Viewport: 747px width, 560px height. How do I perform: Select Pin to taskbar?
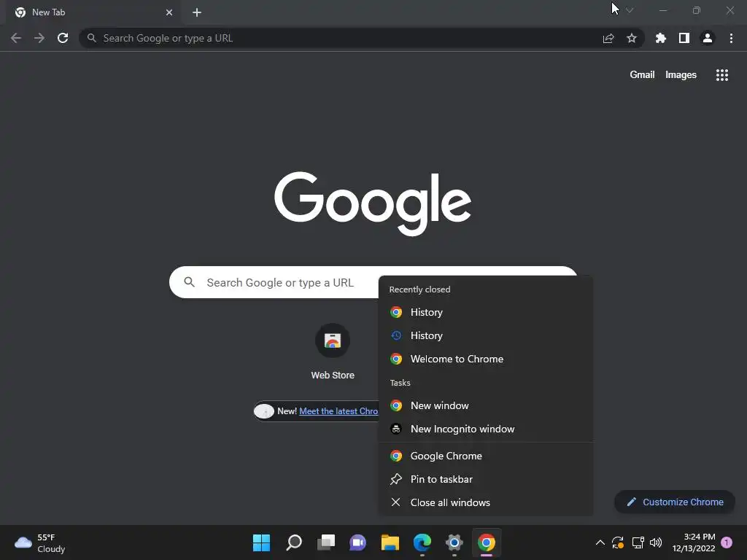[486, 480]
